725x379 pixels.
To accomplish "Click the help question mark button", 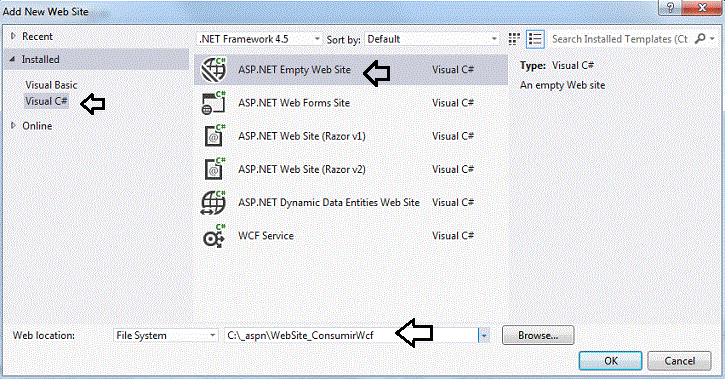I will point(670,7).
